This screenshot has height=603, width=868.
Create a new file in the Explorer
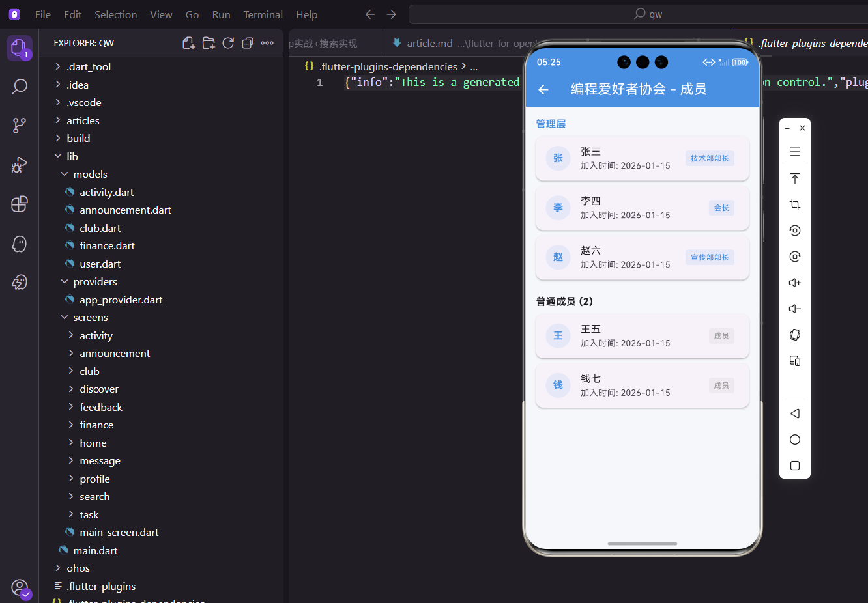188,42
